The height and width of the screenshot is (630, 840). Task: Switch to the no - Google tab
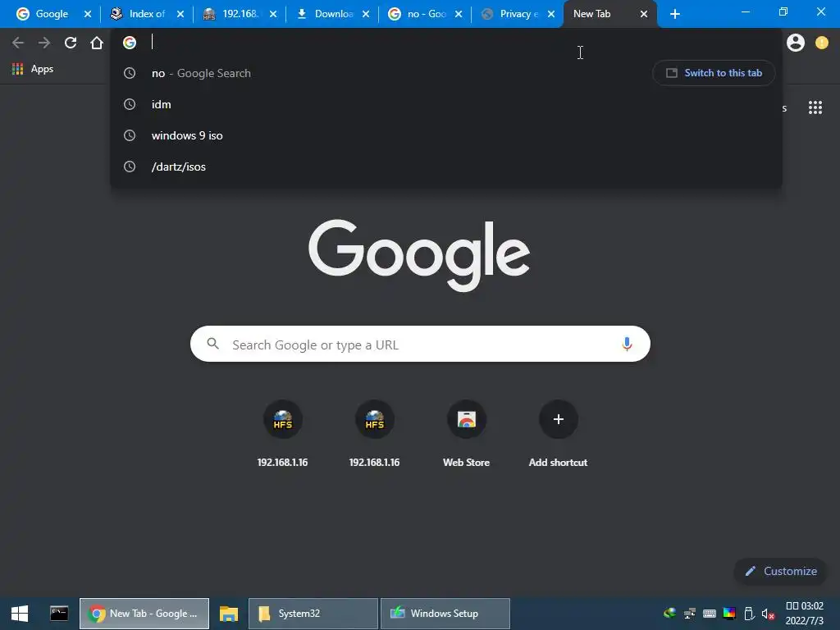pyautogui.click(x=418, y=14)
